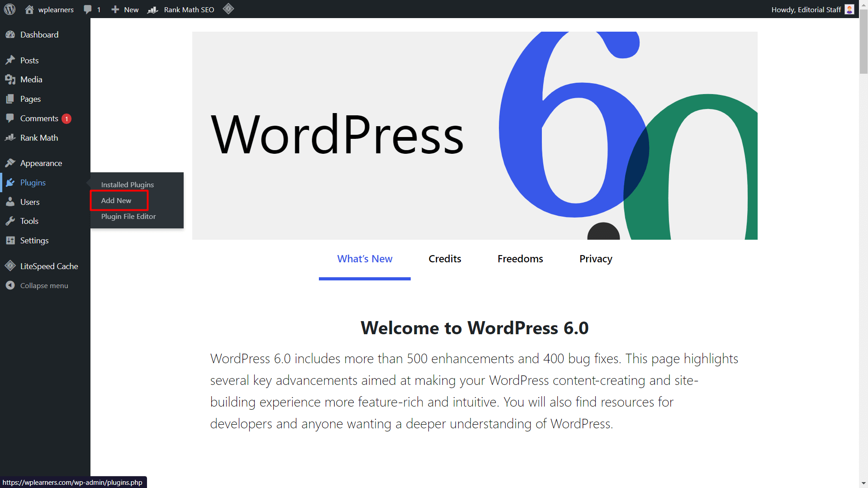Click the Pages icon in sidebar
The height and width of the screenshot is (488, 868).
pos(10,99)
